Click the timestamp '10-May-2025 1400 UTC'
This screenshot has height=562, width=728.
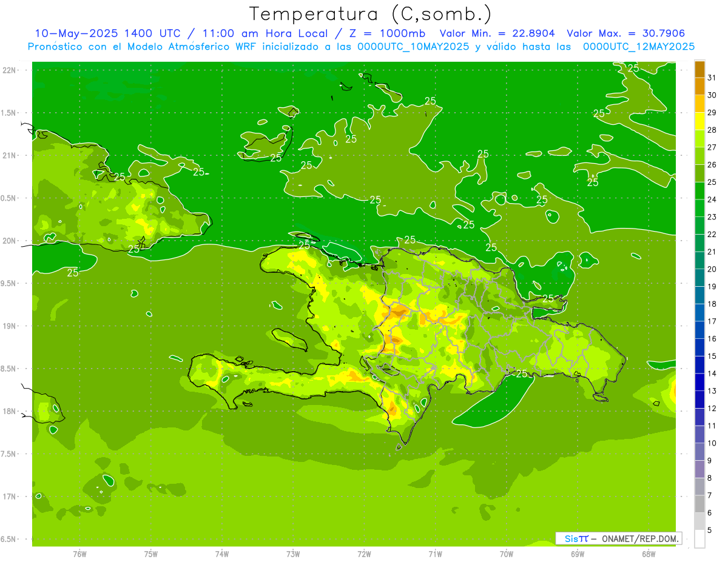(x=107, y=33)
